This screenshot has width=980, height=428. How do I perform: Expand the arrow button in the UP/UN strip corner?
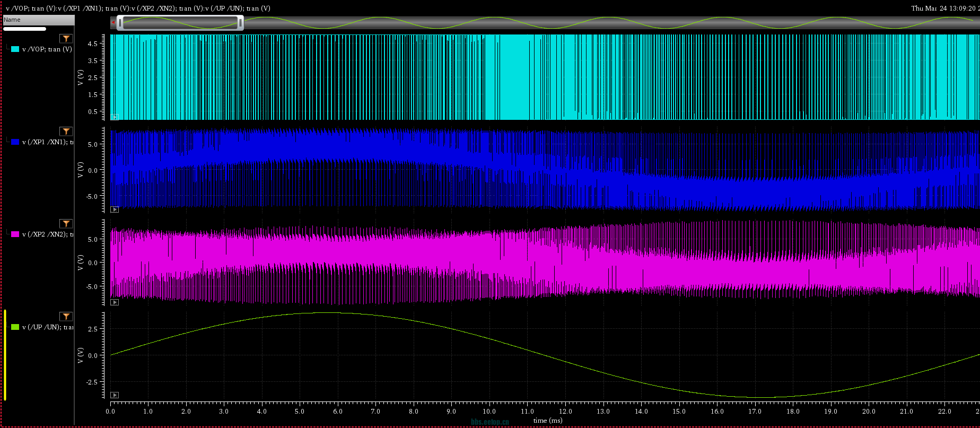pos(115,395)
